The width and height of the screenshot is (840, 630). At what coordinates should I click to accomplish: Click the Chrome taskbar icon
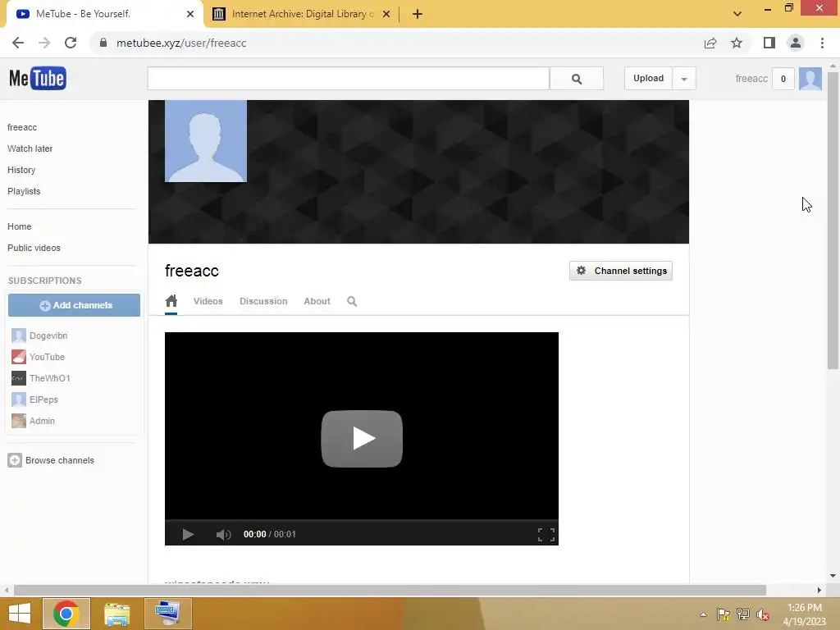coord(66,614)
